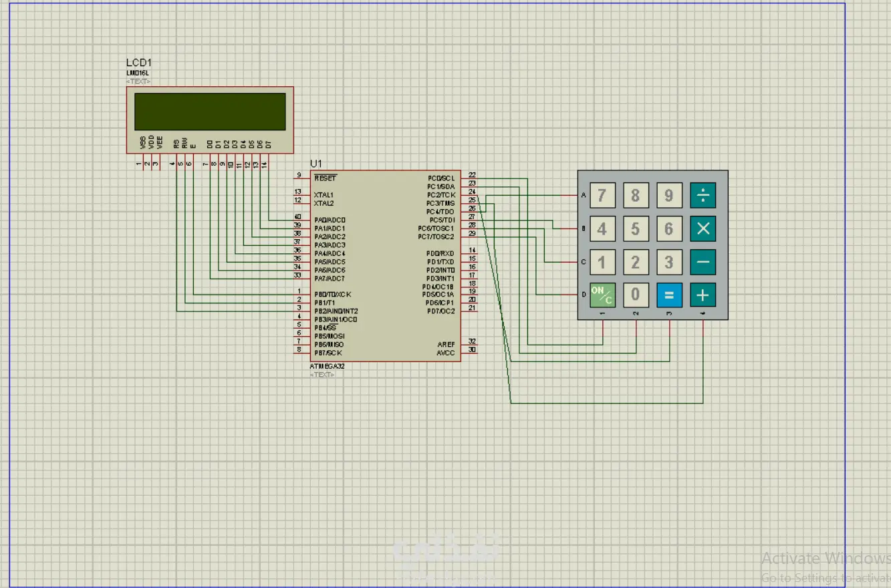
Task: Select the U1 component reference label
Action: pos(315,164)
